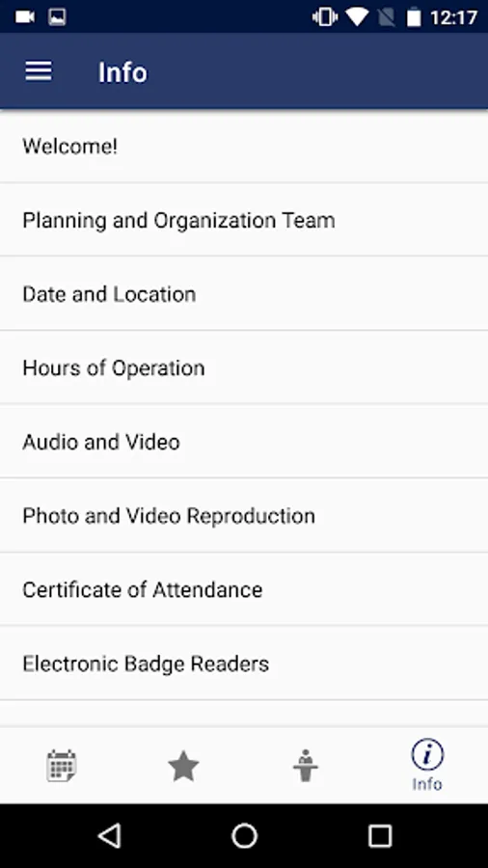This screenshot has width=488, height=868.
Task: Select Date and Location entry
Action: coord(244,293)
